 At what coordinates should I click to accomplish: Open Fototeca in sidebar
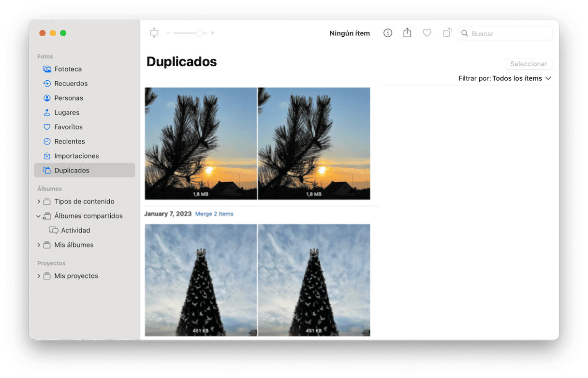85,69
